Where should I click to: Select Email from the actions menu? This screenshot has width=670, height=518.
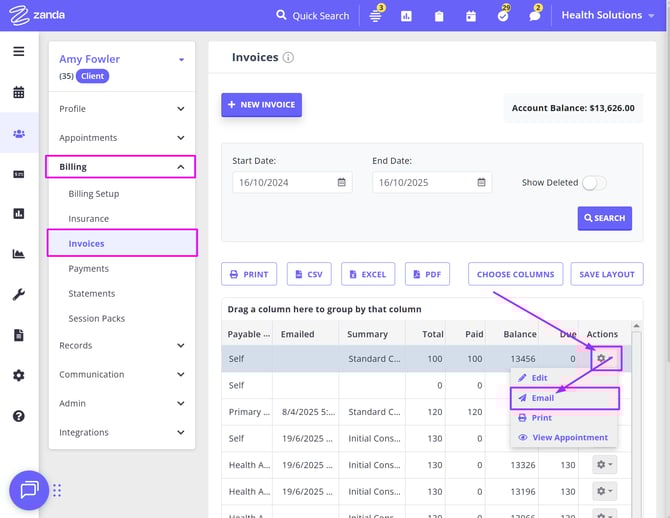543,398
